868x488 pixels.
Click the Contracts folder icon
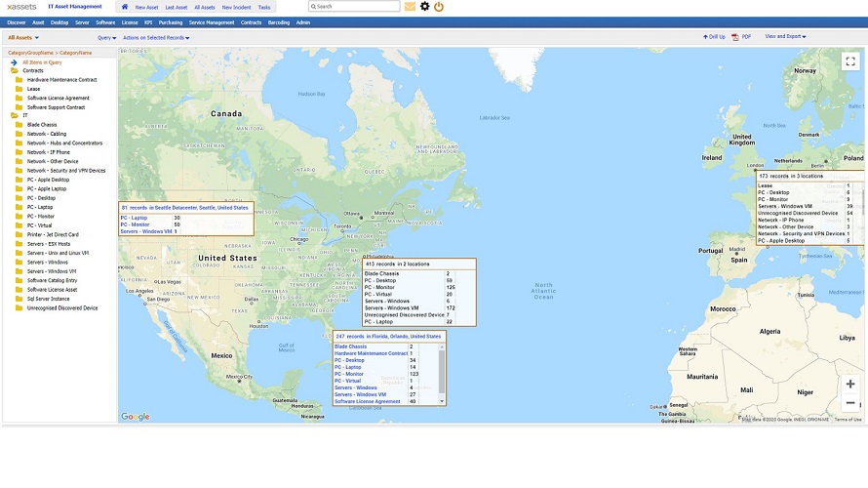click(15, 71)
